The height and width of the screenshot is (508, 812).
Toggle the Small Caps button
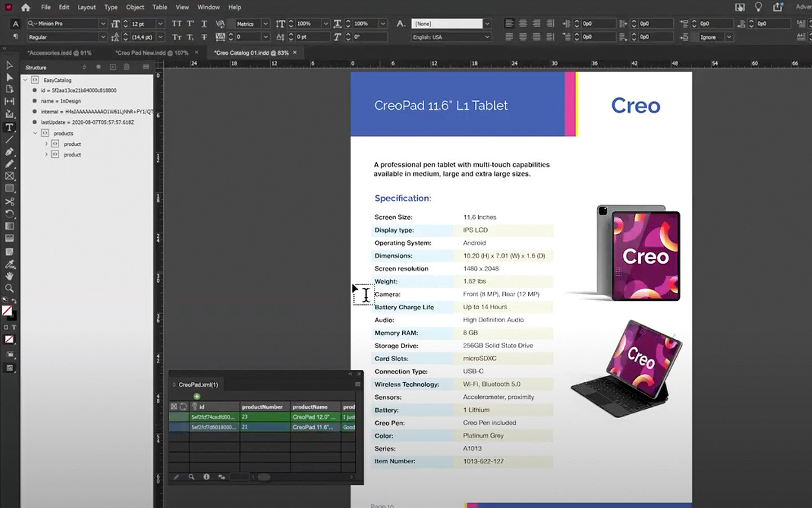click(x=176, y=37)
